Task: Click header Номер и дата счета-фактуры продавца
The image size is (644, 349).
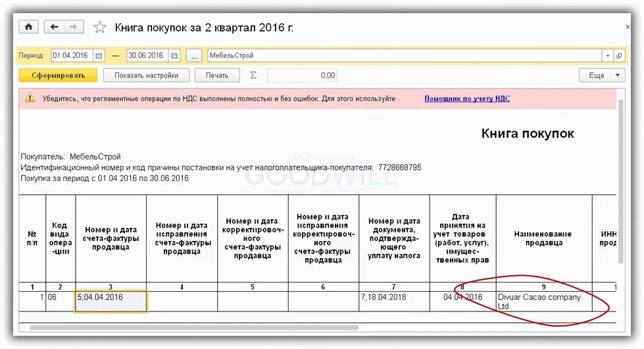Action: 111,238
